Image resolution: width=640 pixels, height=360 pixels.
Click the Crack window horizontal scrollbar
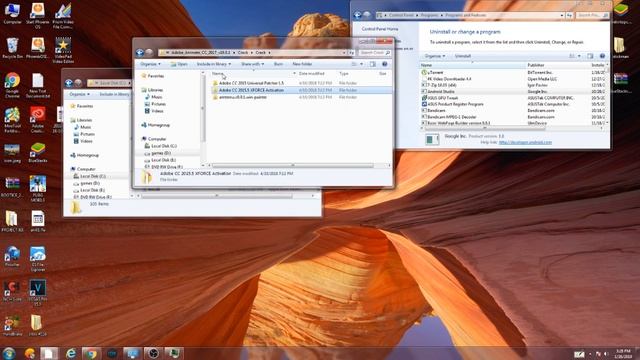click(292, 165)
